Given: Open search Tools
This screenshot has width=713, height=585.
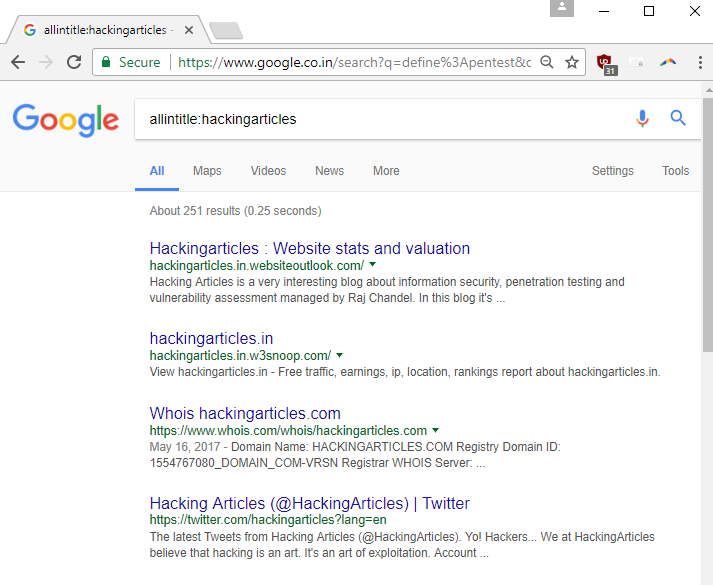Looking at the screenshot, I should (675, 171).
